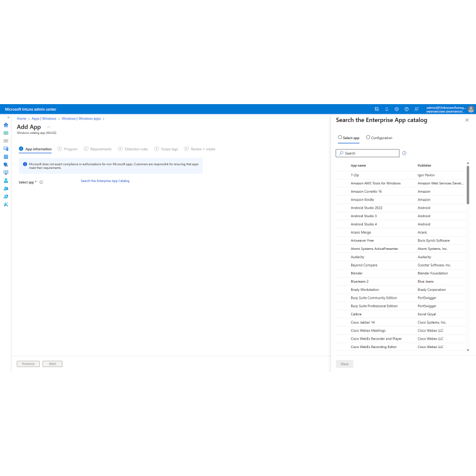Viewport: 476px width, 476px height.
Task: Click the app list scrollbar thumb
Action: point(468,185)
